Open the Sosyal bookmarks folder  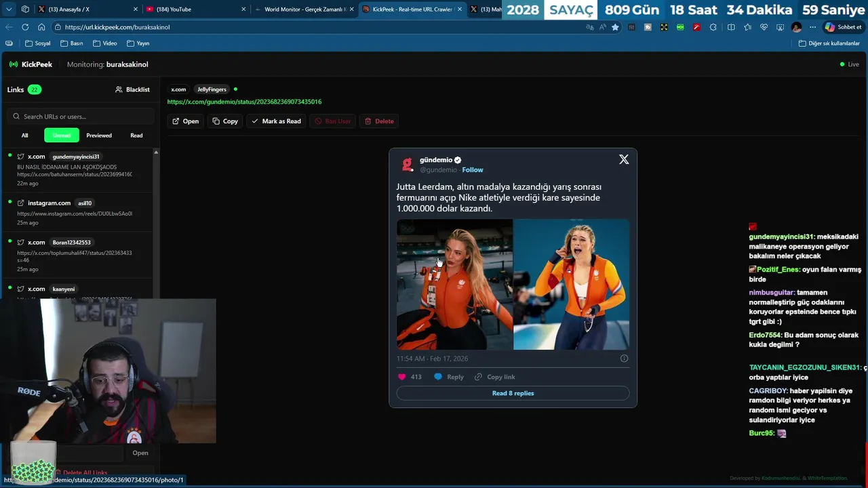[x=38, y=43]
